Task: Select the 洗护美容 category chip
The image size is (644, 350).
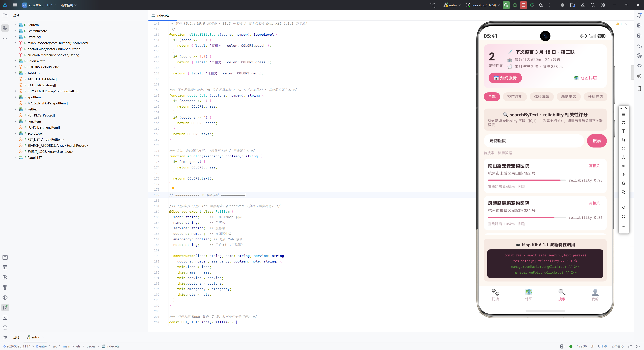Action: [569, 97]
